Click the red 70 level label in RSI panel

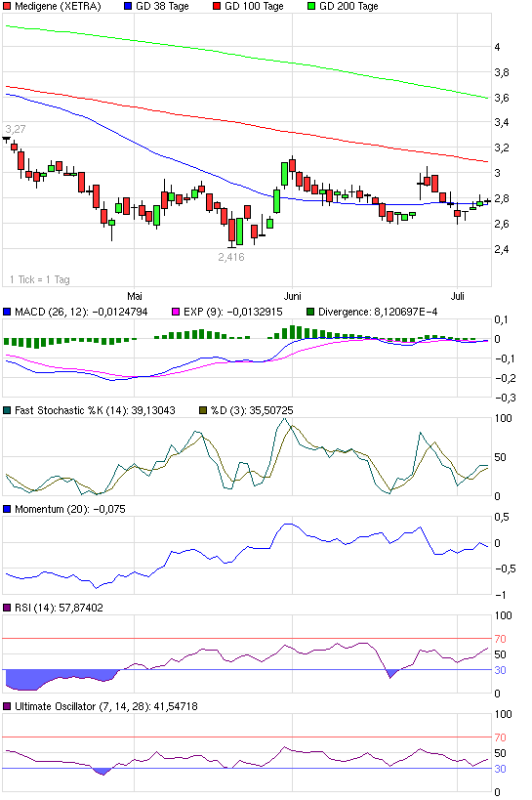[501, 639]
